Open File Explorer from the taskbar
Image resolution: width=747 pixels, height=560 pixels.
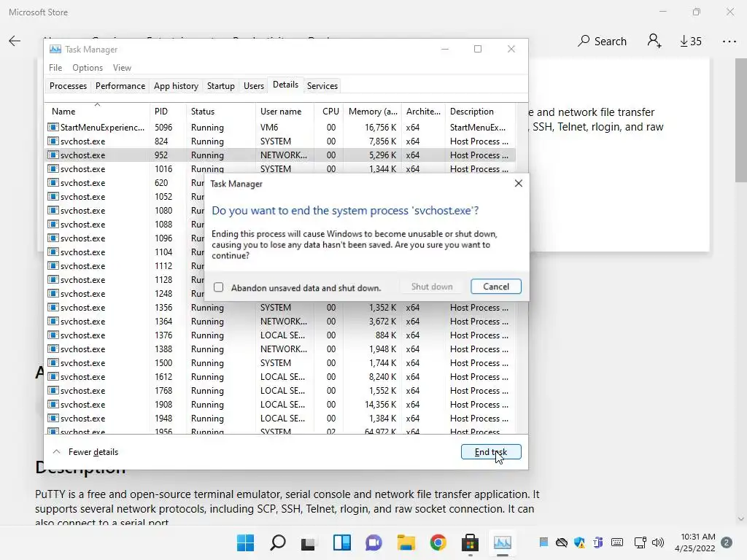(406, 542)
